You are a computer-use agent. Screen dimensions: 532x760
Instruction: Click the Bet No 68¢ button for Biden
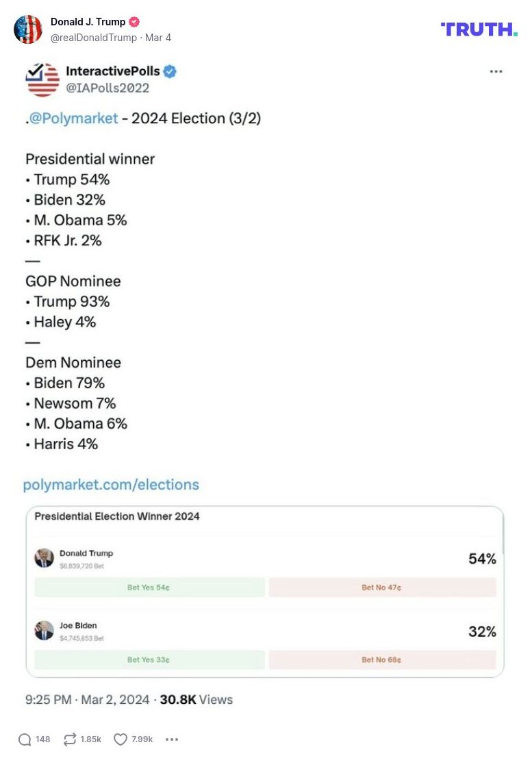click(383, 659)
